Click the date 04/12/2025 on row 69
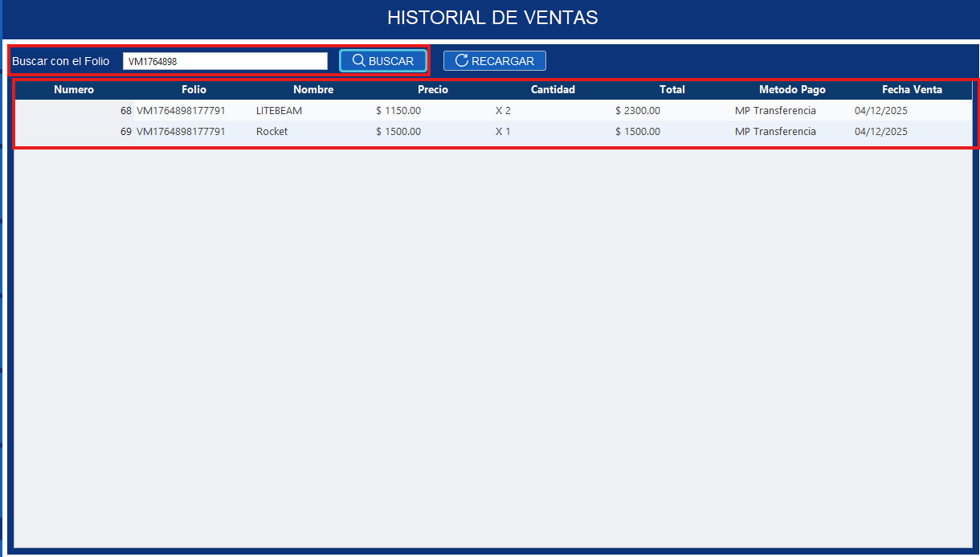The width and height of the screenshot is (980, 557). pos(880,131)
